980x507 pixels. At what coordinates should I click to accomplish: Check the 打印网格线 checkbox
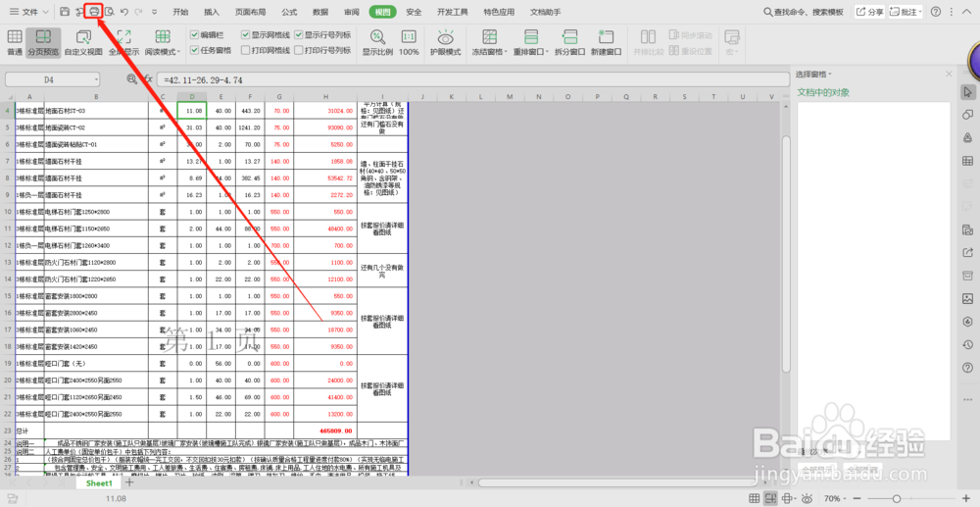coord(246,50)
